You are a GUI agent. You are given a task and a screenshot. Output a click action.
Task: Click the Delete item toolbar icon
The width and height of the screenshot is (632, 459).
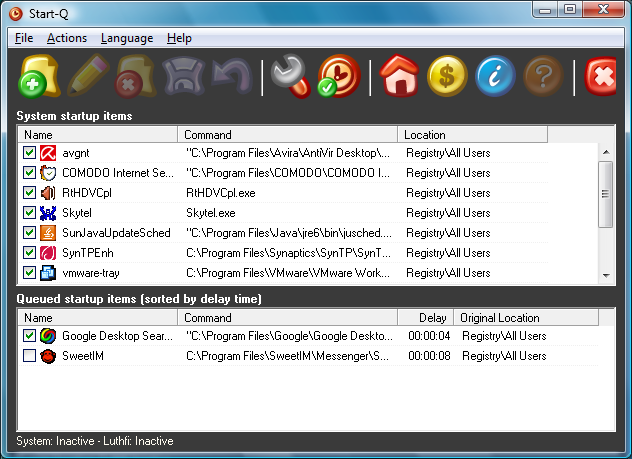coord(135,76)
